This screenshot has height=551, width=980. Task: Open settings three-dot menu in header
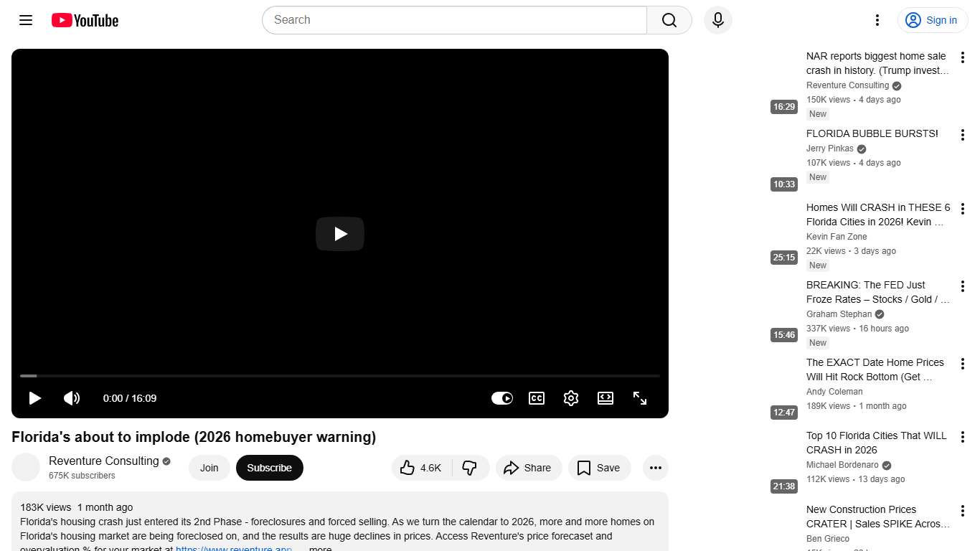pos(877,20)
